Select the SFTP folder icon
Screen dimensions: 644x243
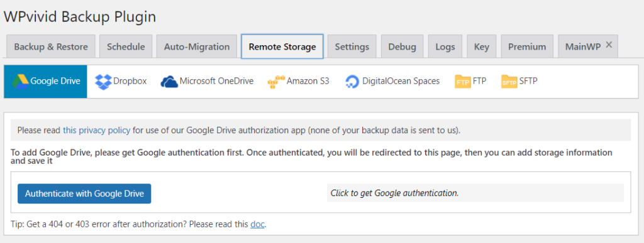pyautogui.click(x=509, y=81)
